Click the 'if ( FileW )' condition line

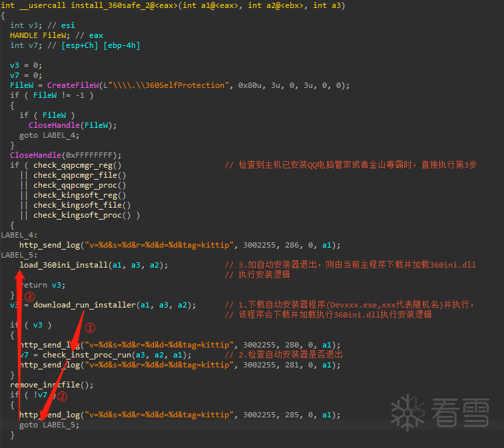click(x=47, y=115)
